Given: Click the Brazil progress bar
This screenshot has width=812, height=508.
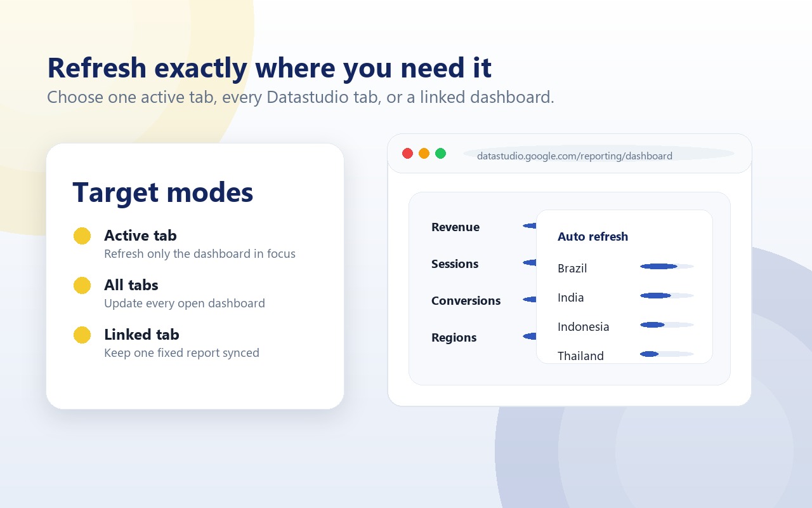Looking at the screenshot, I should (667, 266).
